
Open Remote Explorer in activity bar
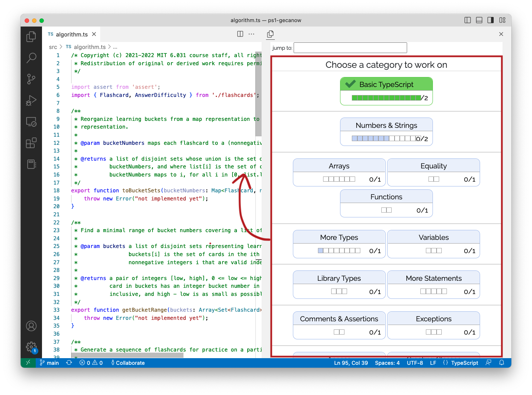tap(31, 122)
